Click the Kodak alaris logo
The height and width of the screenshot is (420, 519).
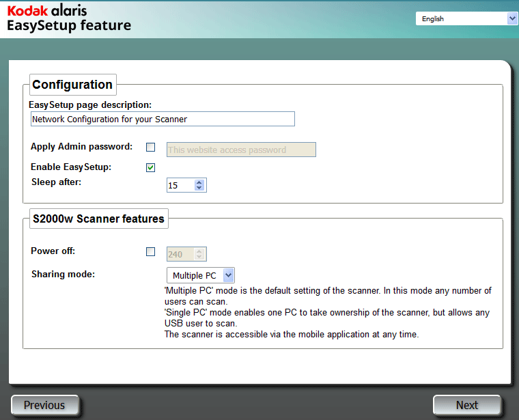pyautogui.click(x=47, y=11)
